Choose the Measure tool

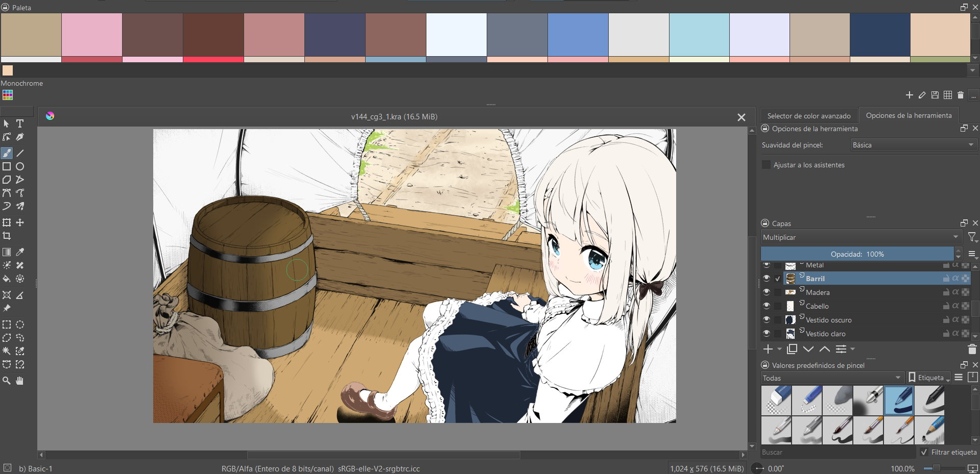click(20, 295)
